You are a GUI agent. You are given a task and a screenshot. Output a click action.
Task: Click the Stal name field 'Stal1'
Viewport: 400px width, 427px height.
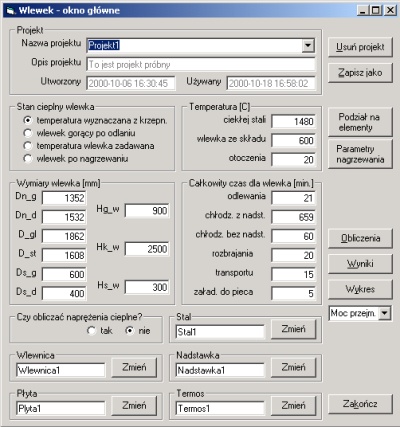[220, 332]
